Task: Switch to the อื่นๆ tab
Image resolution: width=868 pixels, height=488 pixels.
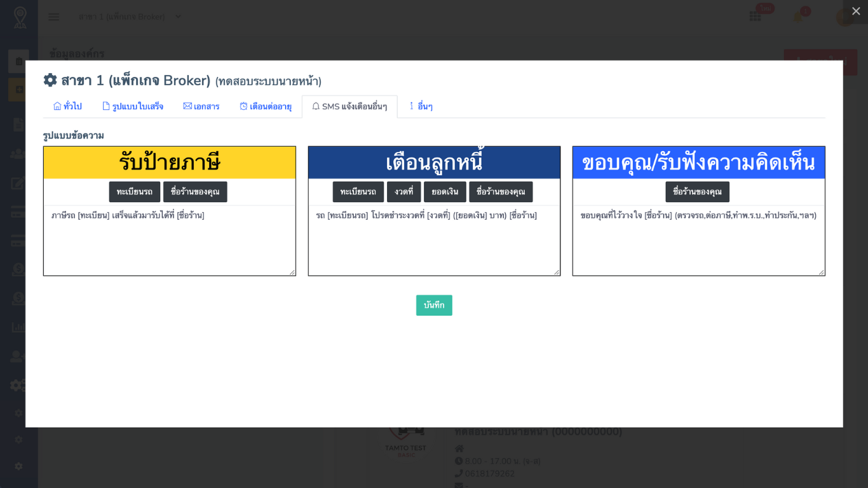Action: [x=421, y=107]
